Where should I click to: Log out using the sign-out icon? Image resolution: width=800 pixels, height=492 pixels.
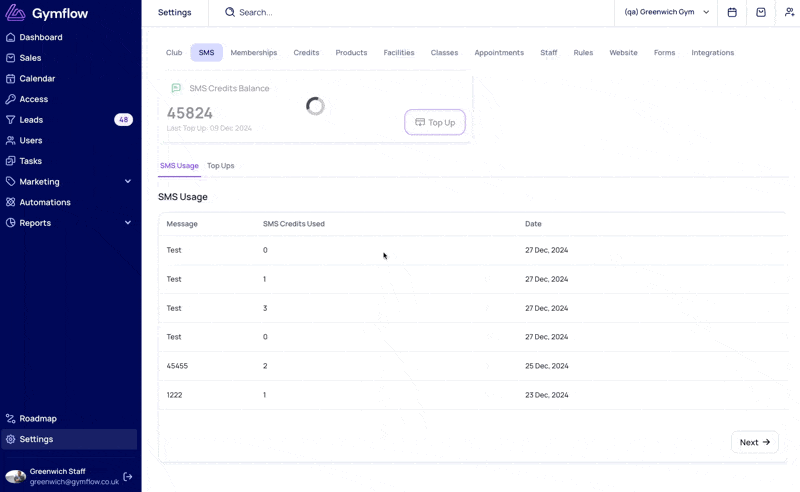(x=128, y=477)
